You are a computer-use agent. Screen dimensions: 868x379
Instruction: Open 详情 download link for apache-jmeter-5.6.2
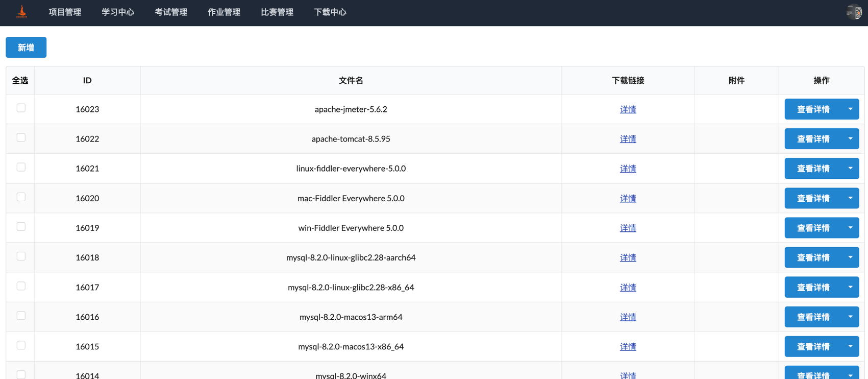click(x=628, y=109)
